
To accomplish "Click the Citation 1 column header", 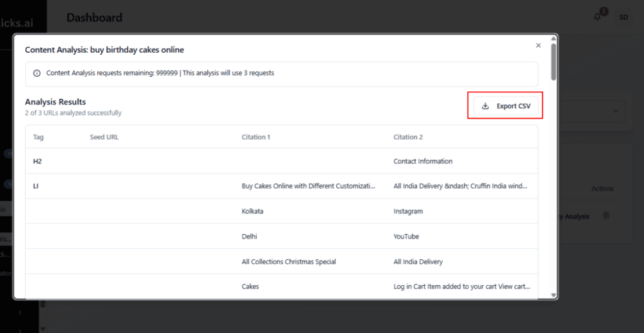I will click(x=255, y=137).
